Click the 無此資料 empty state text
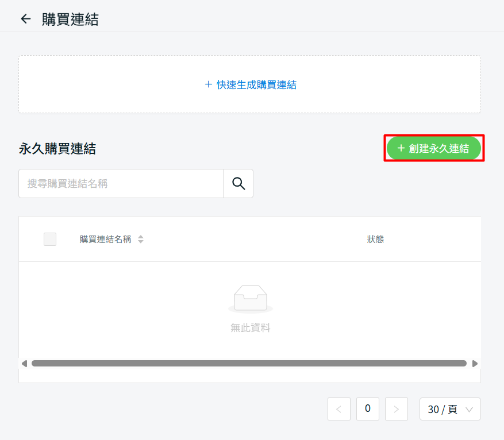 click(250, 328)
